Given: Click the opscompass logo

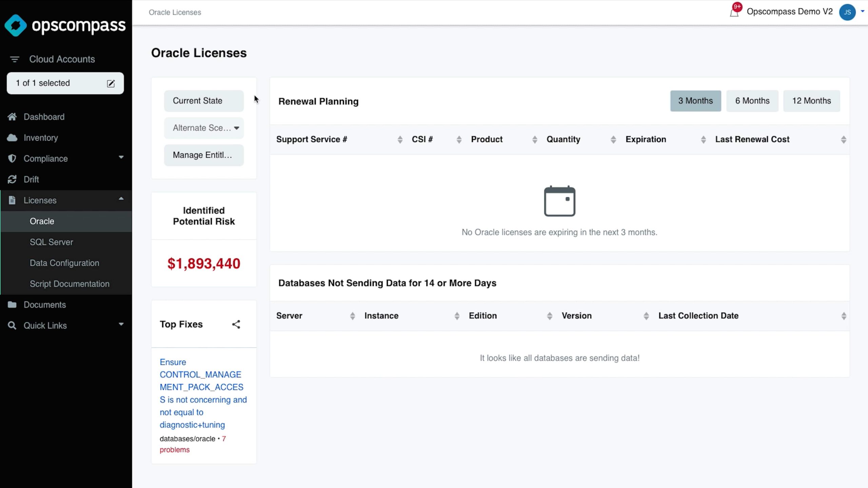Looking at the screenshot, I should [65, 25].
